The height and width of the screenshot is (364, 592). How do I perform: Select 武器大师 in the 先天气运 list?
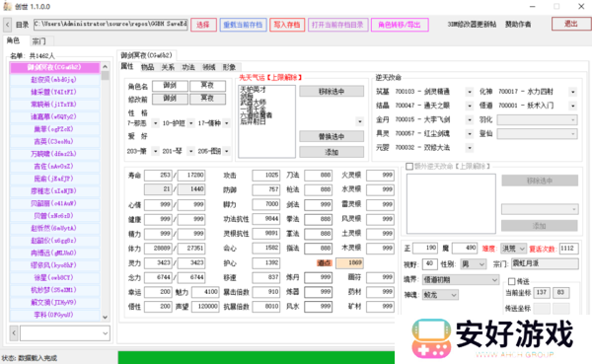(254, 103)
